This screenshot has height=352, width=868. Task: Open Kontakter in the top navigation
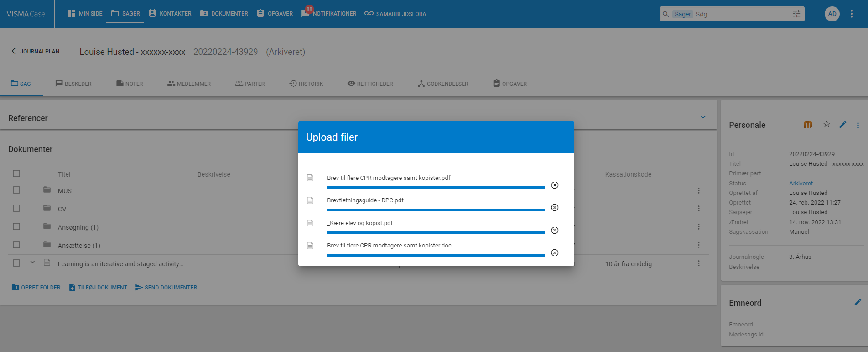(170, 14)
